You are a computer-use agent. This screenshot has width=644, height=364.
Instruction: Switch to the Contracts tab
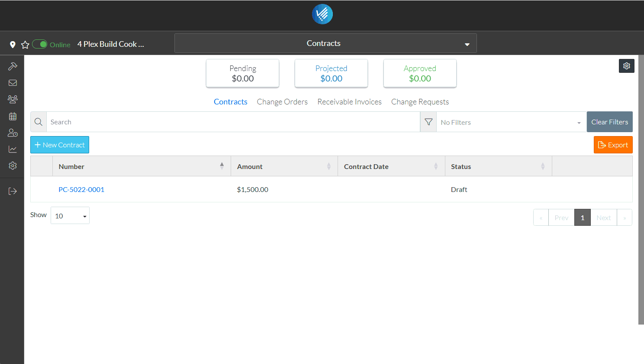(x=231, y=102)
